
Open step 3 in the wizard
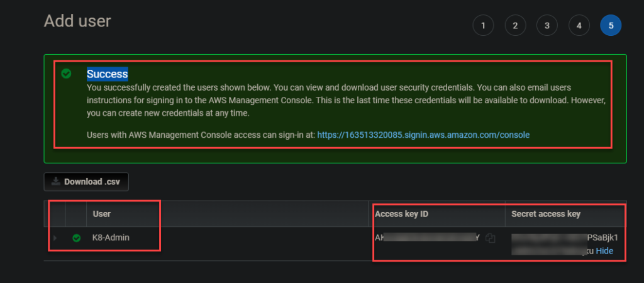pyautogui.click(x=547, y=26)
